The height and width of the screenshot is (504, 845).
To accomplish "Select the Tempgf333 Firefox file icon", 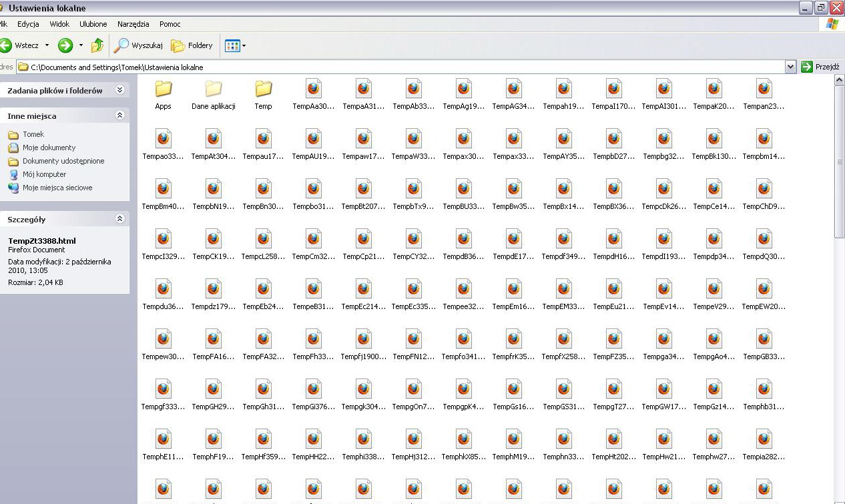I will [164, 389].
